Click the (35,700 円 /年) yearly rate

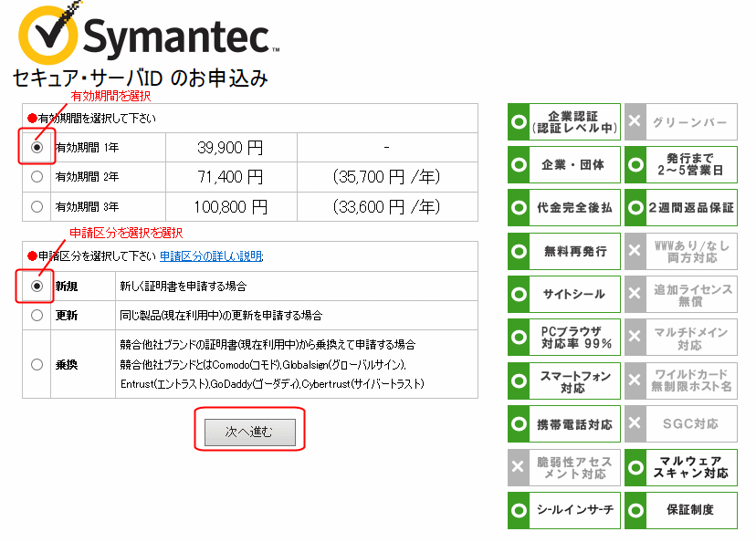(387, 177)
